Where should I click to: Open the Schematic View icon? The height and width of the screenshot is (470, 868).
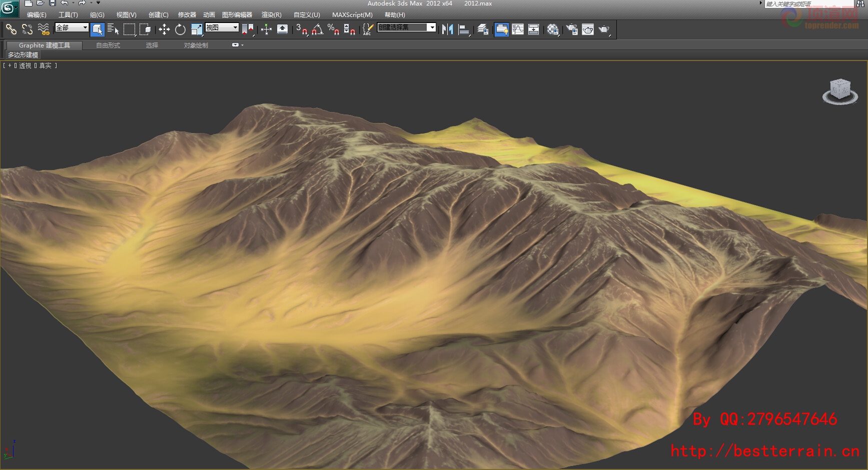pyautogui.click(x=534, y=29)
